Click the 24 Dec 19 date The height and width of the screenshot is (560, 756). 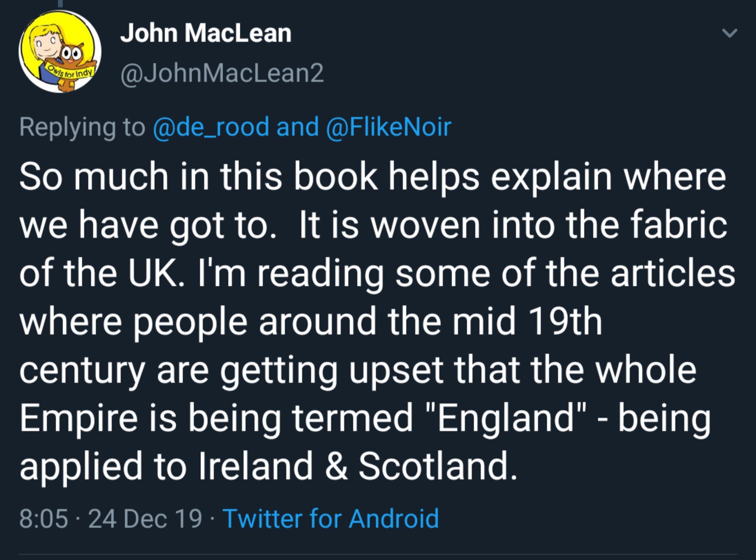pos(145,519)
